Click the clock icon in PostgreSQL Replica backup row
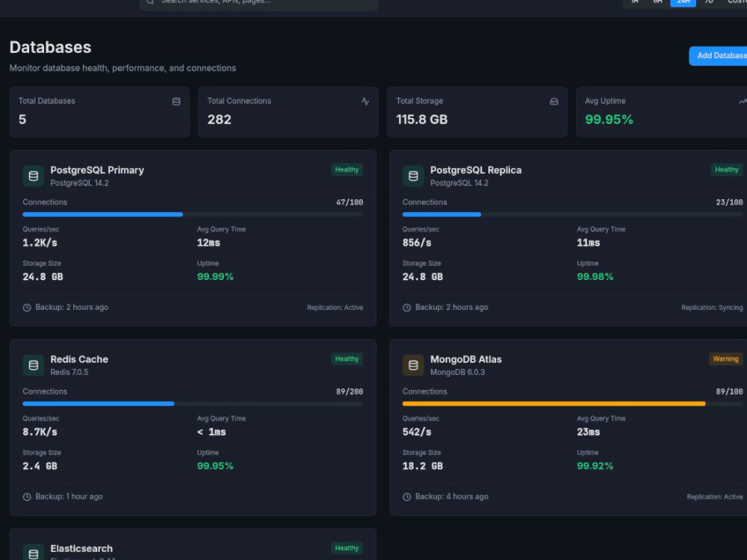This screenshot has width=747, height=560. (407, 308)
